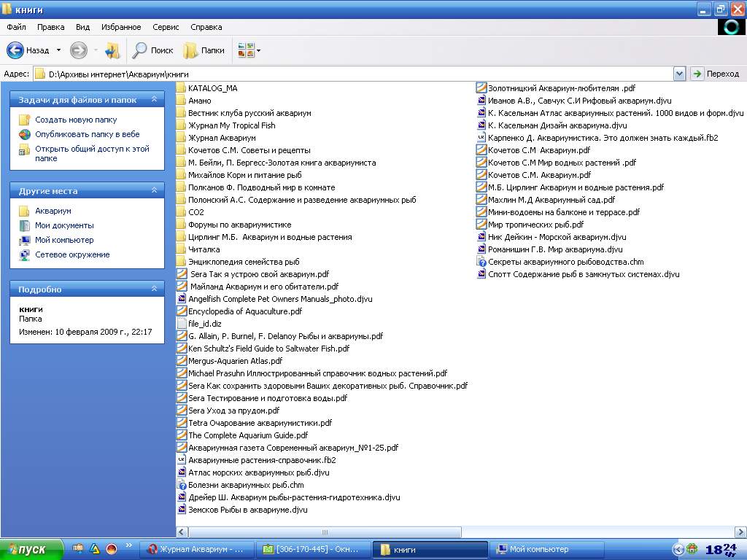Select the file_id.diz file icon
The image size is (747, 560).
point(182,324)
